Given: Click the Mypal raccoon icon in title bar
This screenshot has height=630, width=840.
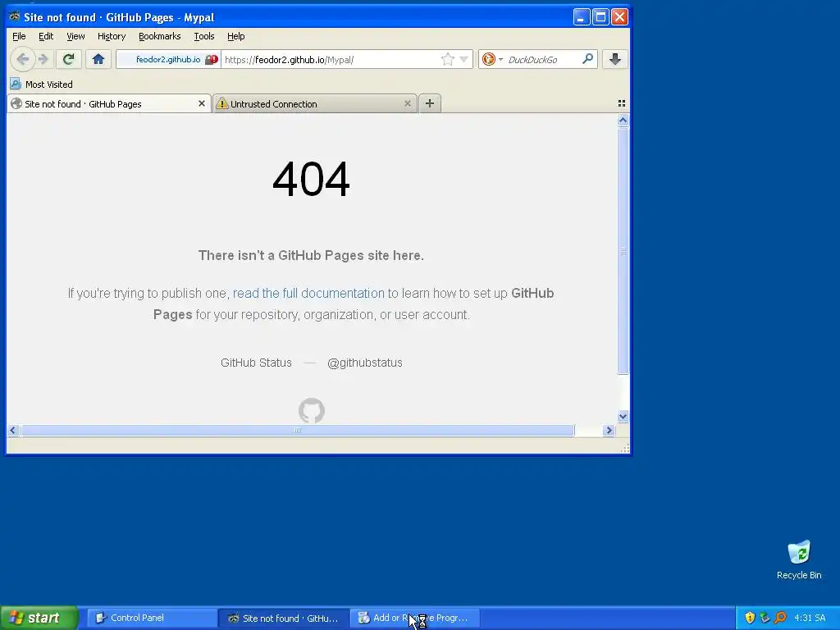Looking at the screenshot, I should point(15,16).
